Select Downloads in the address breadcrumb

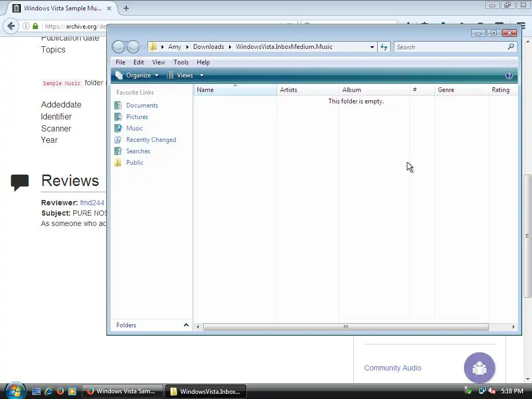[x=208, y=47]
